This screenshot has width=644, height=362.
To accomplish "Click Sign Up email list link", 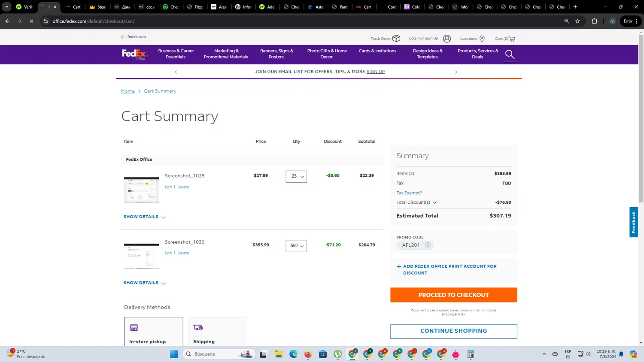I will [376, 72].
